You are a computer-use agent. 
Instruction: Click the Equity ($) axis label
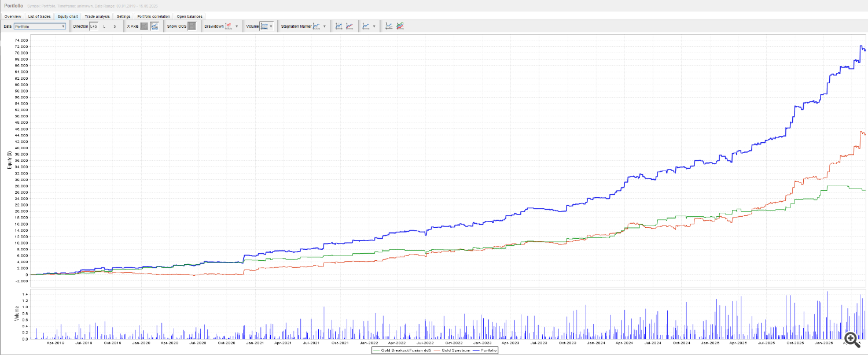pyautogui.click(x=9, y=160)
